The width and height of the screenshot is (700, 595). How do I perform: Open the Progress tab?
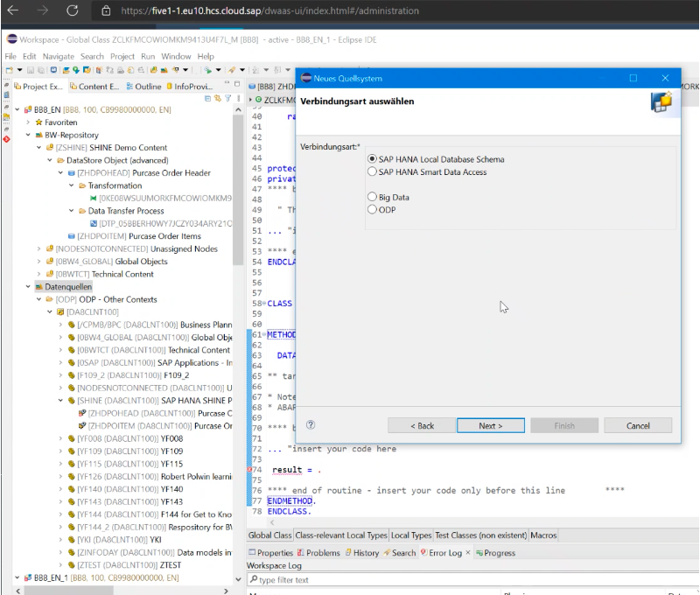click(x=495, y=553)
